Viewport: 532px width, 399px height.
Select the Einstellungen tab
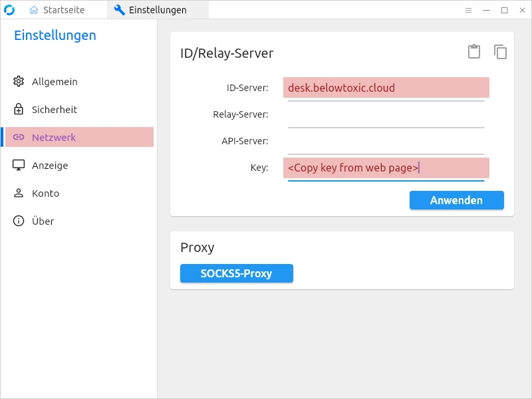158,10
